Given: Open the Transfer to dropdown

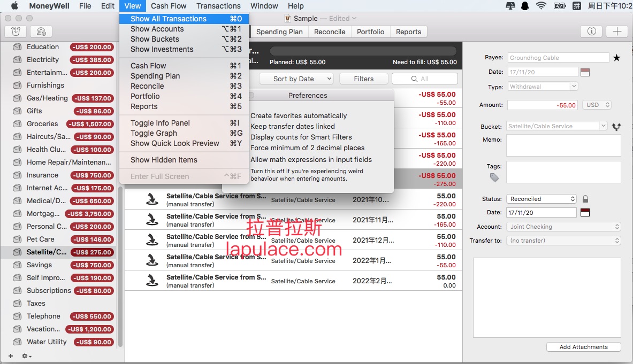Looking at the screenshot, I should [x=563, y=241].
